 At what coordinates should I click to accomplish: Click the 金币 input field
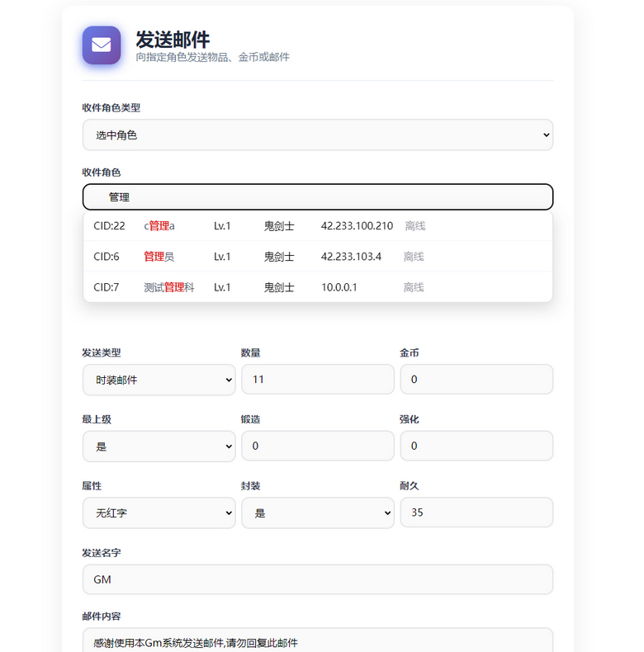[x=476, y=380]
